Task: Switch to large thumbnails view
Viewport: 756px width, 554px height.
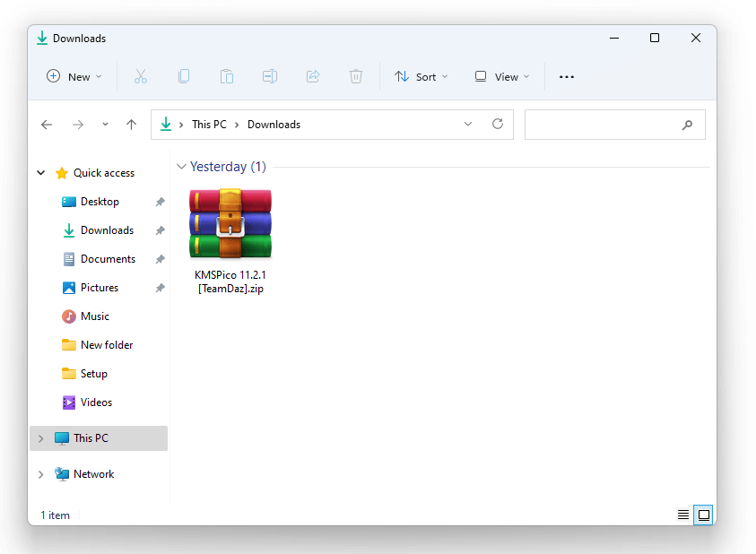Action: (704, 515)
